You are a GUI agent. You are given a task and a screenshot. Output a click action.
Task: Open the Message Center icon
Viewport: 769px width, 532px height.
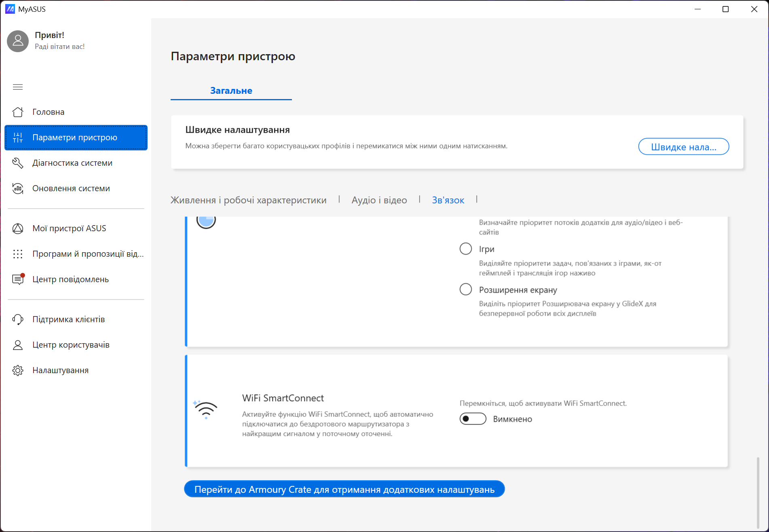point(18,279)
